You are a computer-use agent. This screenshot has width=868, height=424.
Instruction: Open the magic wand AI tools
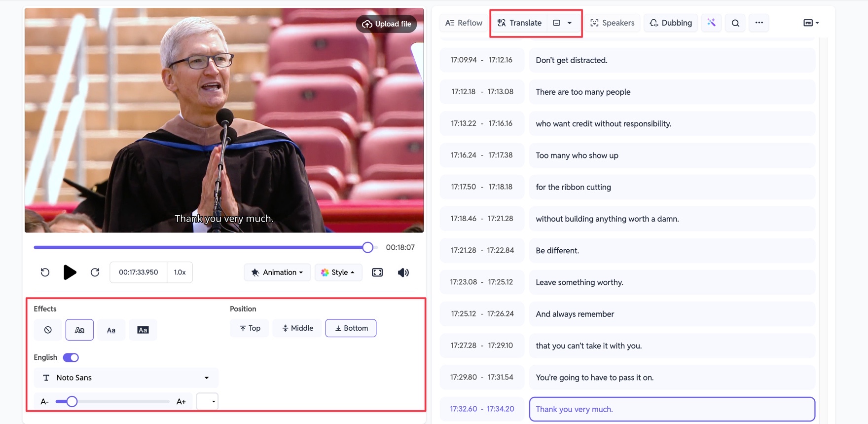(x=711, y=23)
